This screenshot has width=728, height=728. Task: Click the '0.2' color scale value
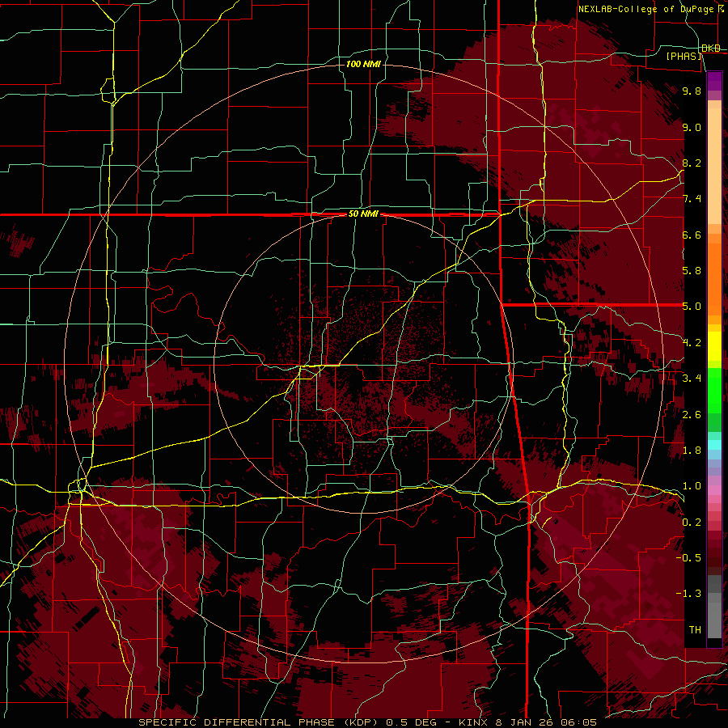point(692,523)
